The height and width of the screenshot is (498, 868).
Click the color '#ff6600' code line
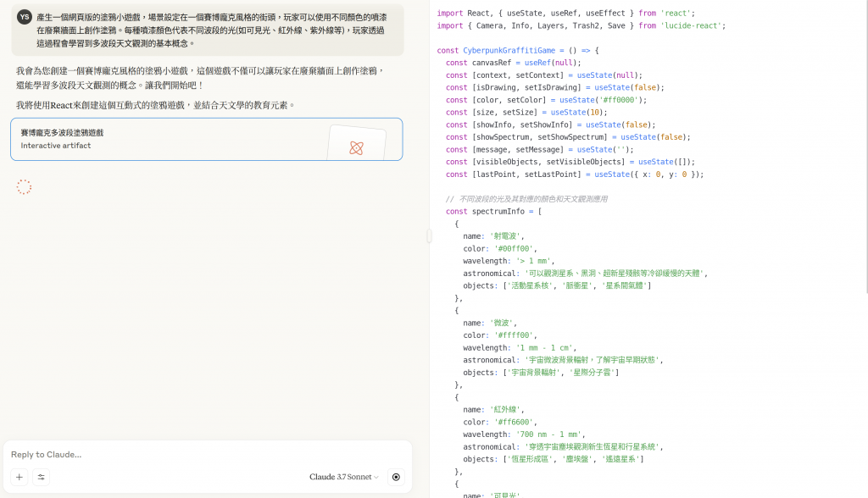[x=500, y=422]
